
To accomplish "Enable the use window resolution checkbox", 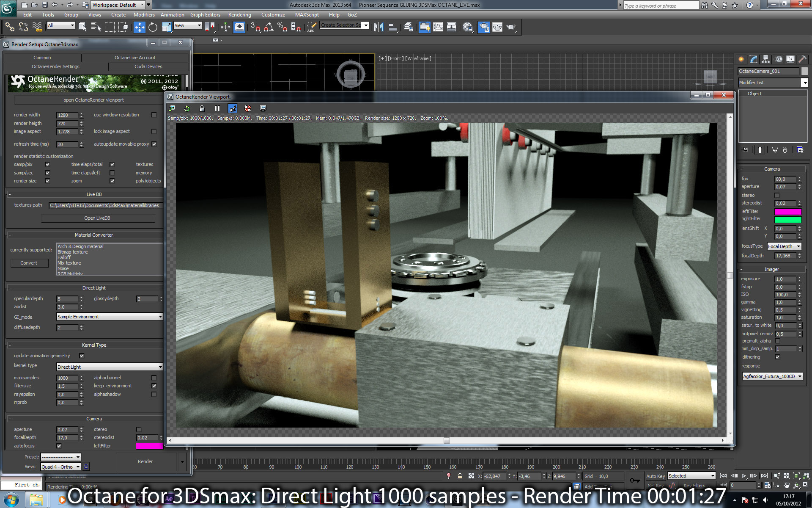I will click(x=154, y=115).
